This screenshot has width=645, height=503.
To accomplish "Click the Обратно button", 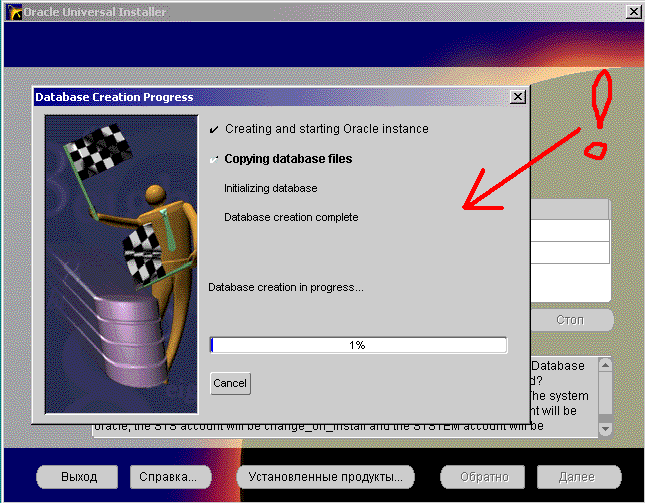I will pyautogui.click(x=483, y=477).
